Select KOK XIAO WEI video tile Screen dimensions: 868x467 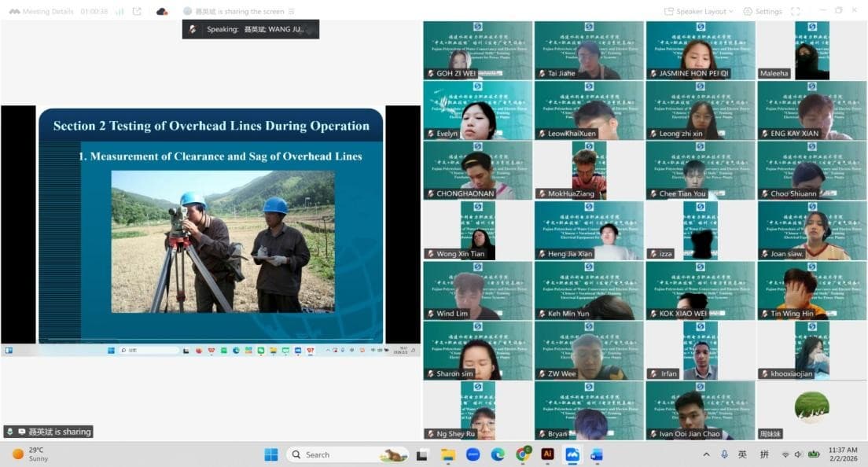point(701,290)
